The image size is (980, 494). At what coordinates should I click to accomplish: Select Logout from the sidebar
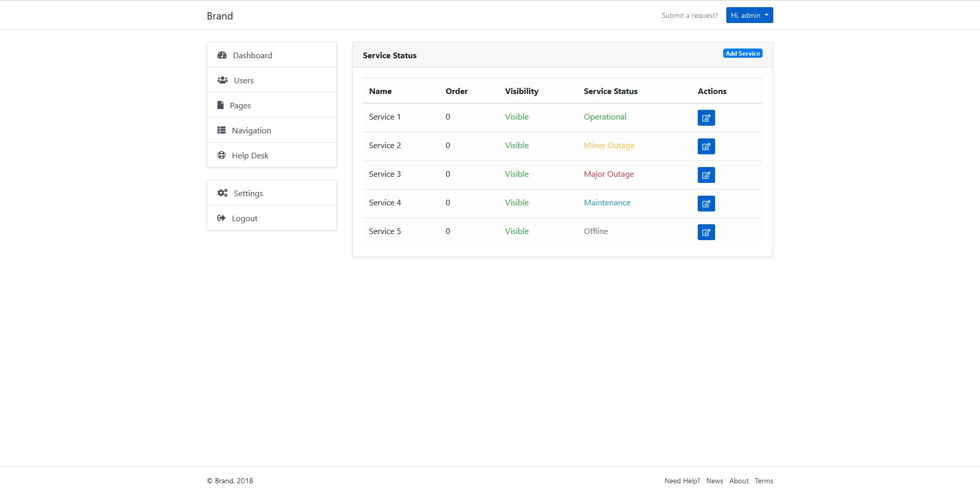244,218
